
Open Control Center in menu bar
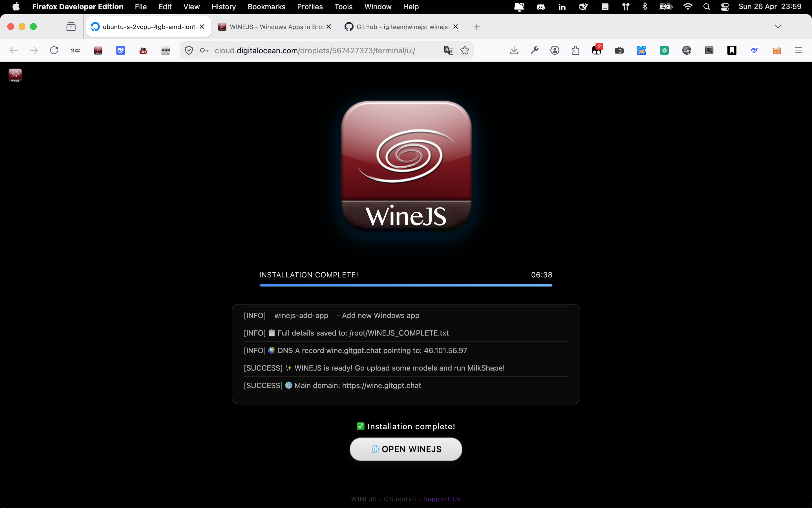click(x=725, y=7)
